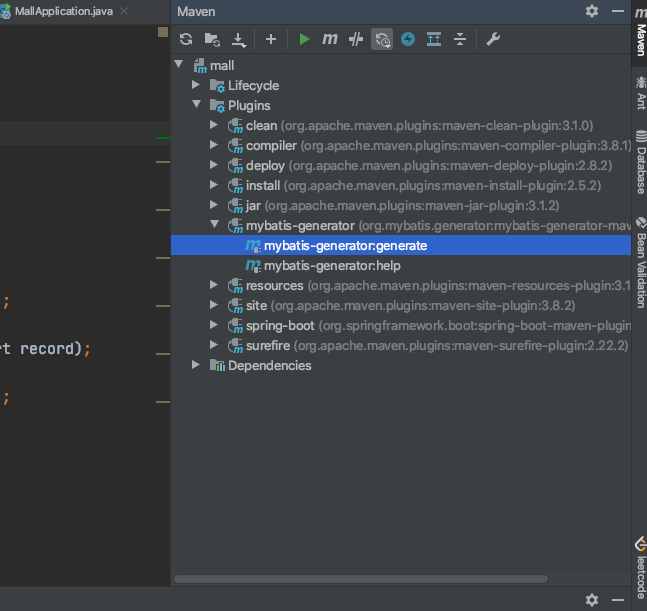The width and height of the screenshot is (647, 611).
Task: Select the mybatis-generator plugin row
Action: [x=401, y=226]
